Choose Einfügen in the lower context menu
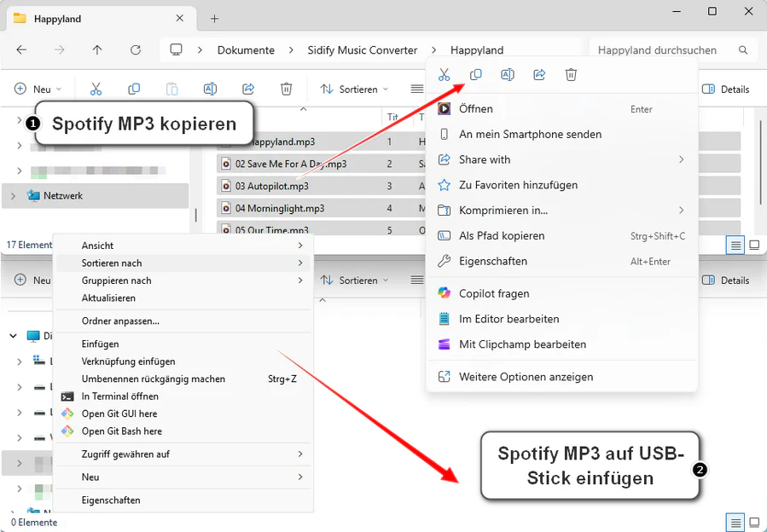The image size is (767, 532). pyautogui.click(x=183, y=344)
